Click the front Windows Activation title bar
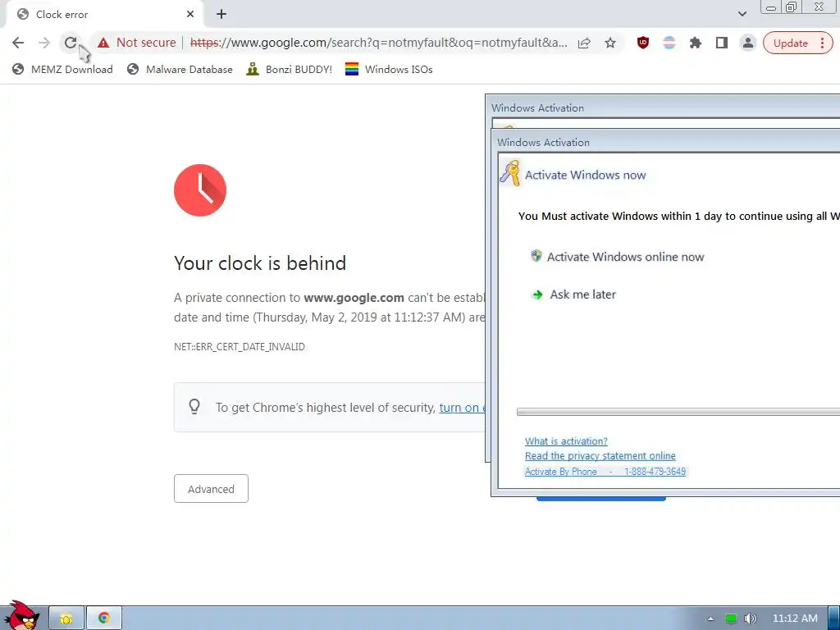This screenshot has width=840, height=630. (666, 142)
